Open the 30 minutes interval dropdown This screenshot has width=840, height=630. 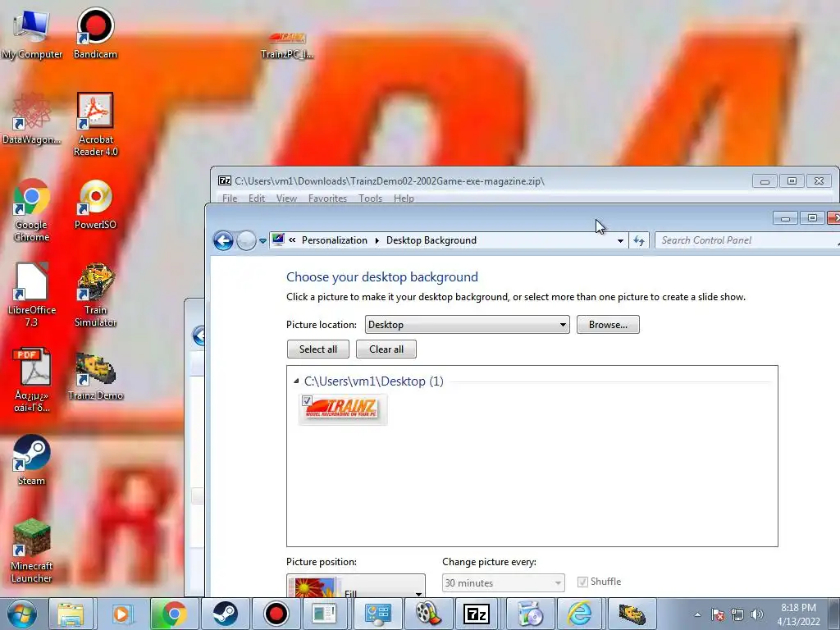point(503,583)
